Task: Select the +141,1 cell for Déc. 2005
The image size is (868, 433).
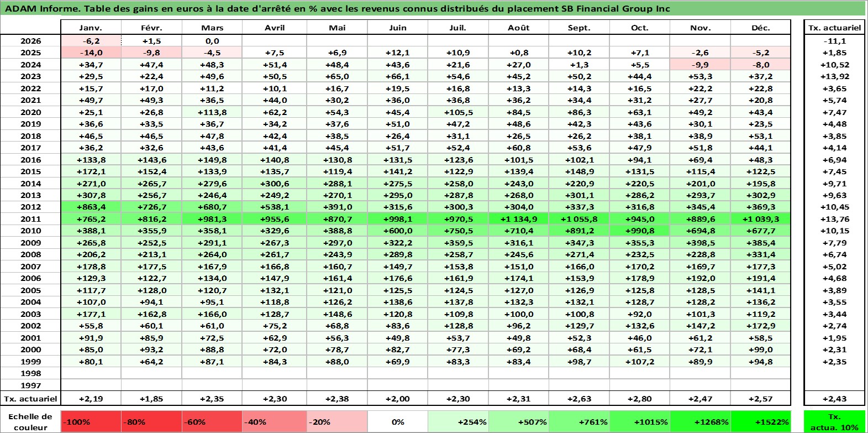Action: point(760,290)
